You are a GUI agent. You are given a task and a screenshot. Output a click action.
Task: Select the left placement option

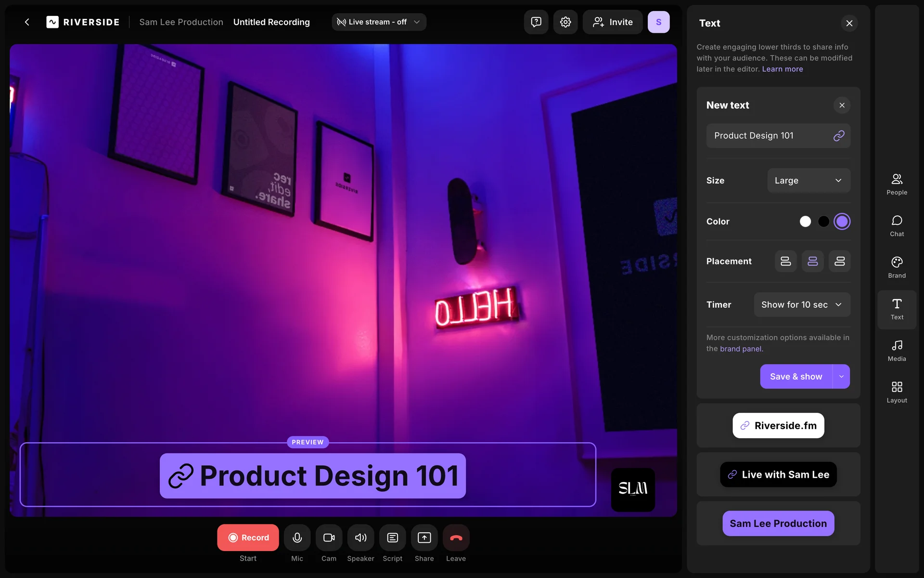[785, 261]
